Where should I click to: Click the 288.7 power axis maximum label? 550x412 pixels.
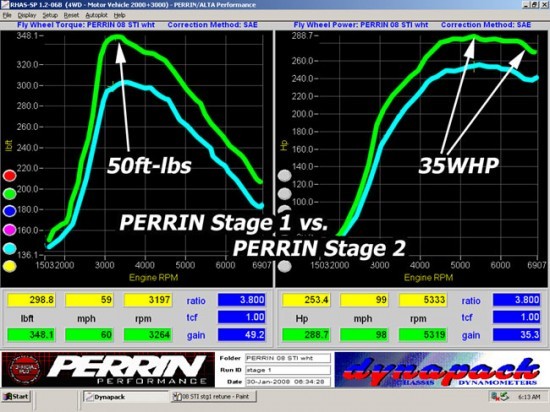pyautogui.click(x=302, y=35)
